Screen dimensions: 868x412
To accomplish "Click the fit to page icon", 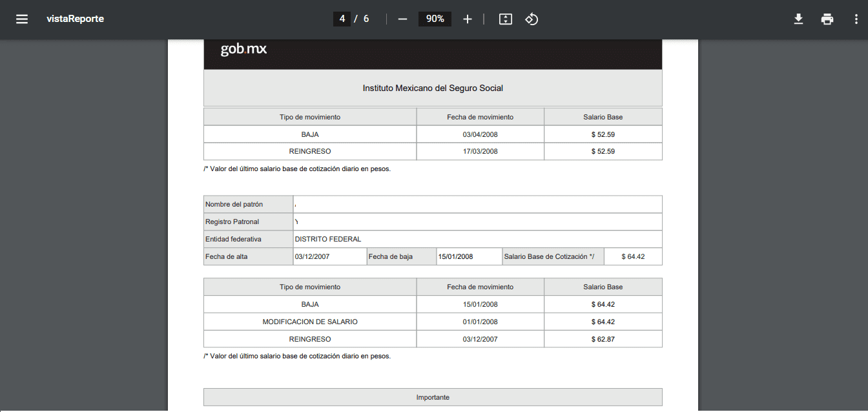I will coord(506,19).
